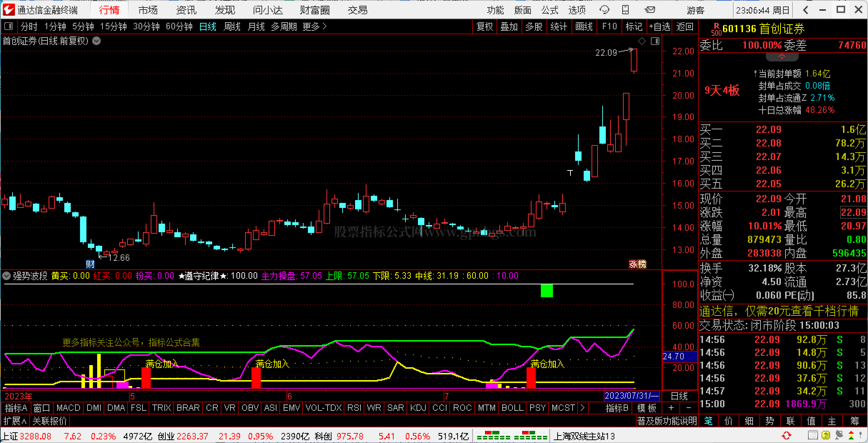Select the KDJ indicator

[x=418, y=408]
